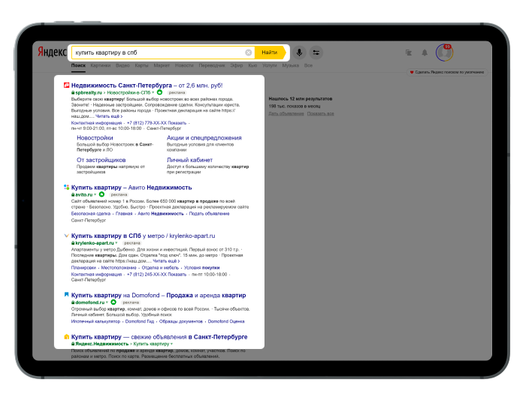This screenshot has height=397, width=532.
Task: Clear the search query with the X icon
Action: click(x=249, y=53)
